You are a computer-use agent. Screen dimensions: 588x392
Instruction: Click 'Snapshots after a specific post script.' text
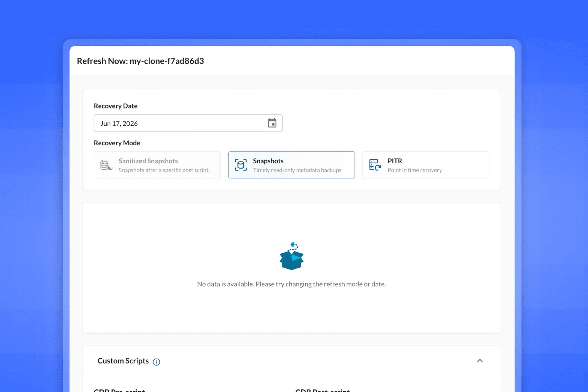[x=164, y=170]
